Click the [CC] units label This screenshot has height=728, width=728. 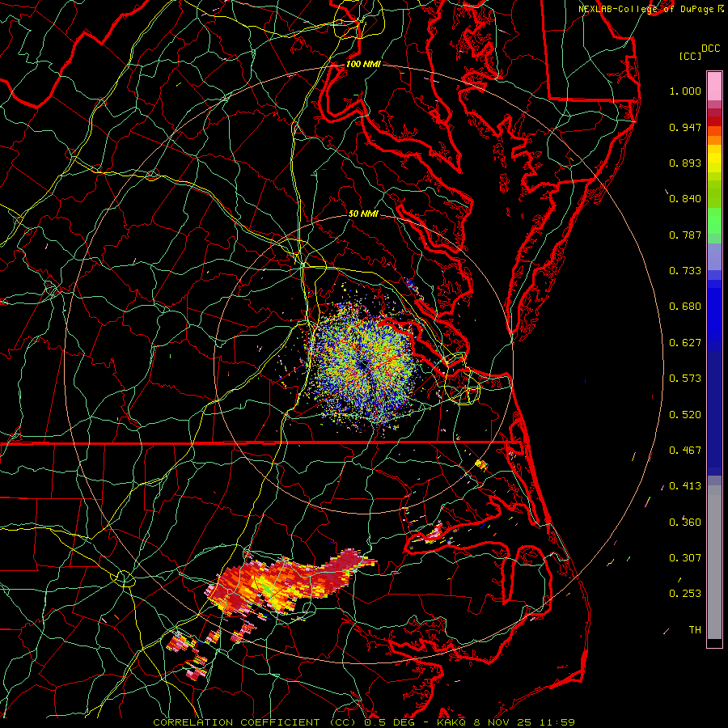tap(690, 56)
